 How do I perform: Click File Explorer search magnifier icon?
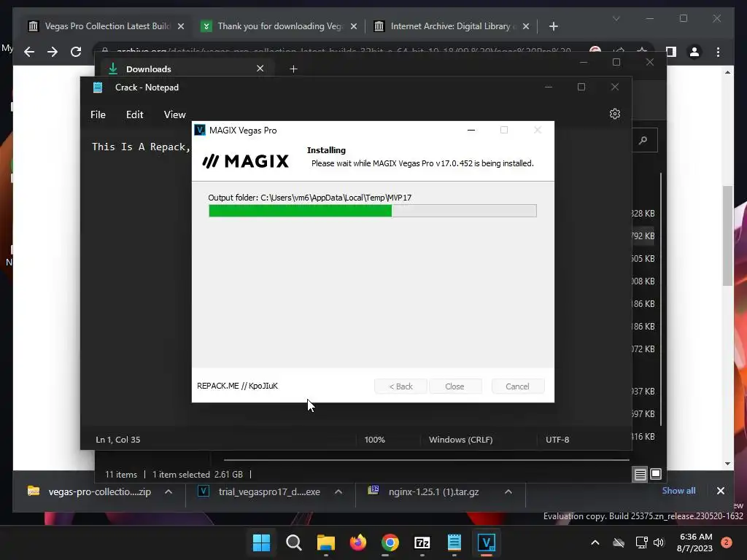(x=643, y=140)
